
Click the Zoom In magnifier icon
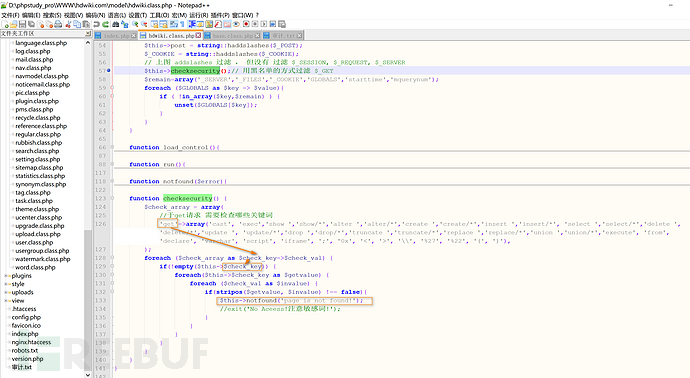click(x=135, y=24)
